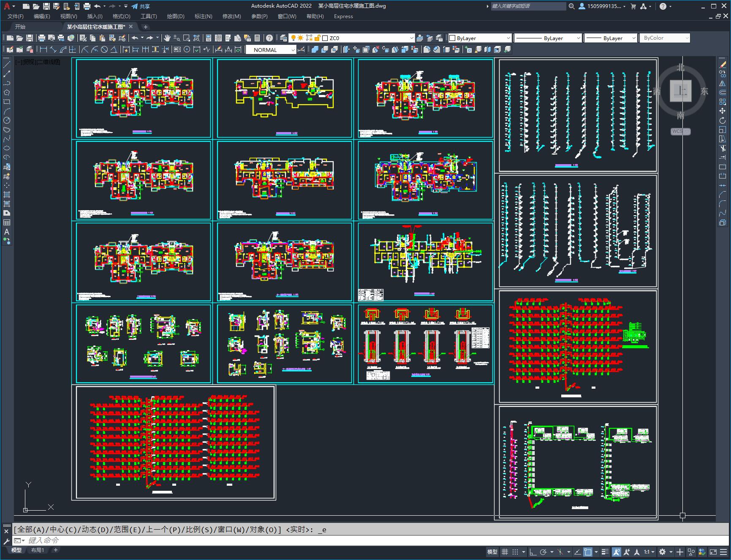
Task: Click the Plot print icon
Action: click(42, 38)
